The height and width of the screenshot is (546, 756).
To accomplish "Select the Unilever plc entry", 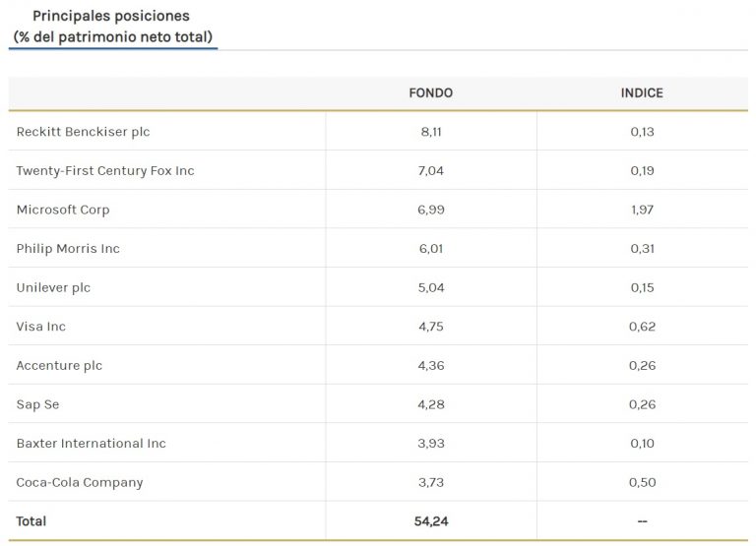I will [53, 287].
